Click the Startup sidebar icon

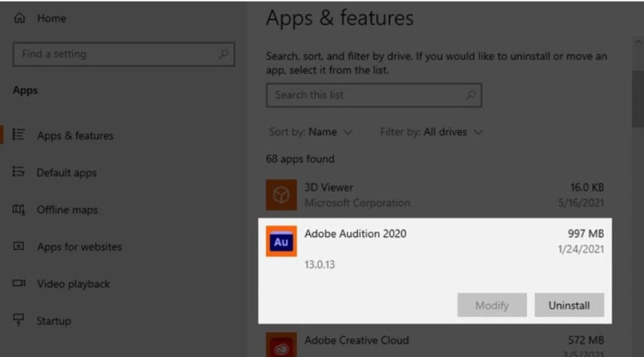point(19,321)
